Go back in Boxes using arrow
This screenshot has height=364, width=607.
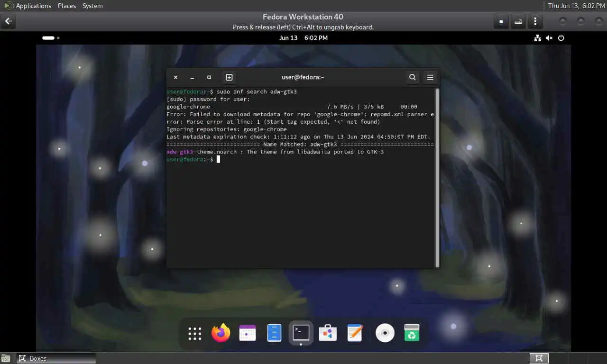[8, 21]
